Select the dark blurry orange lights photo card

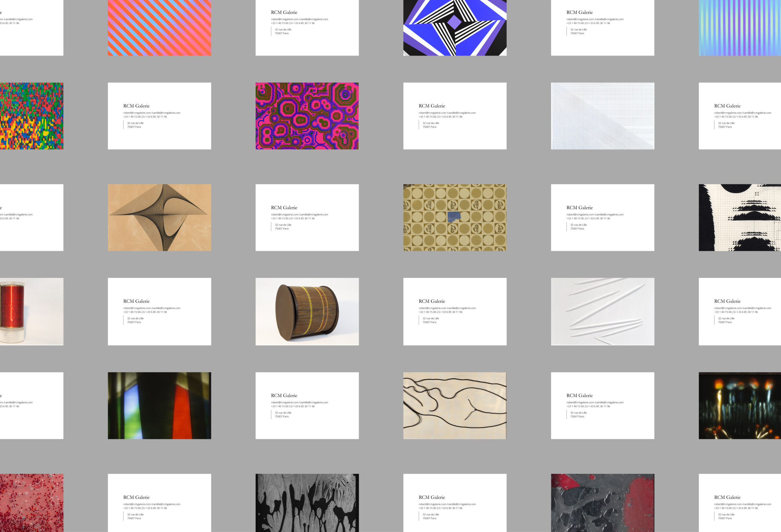(740, 405)
